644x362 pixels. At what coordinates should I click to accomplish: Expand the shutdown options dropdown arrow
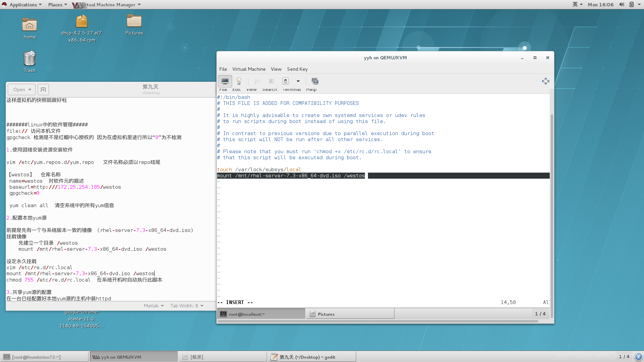click(298, 81)
